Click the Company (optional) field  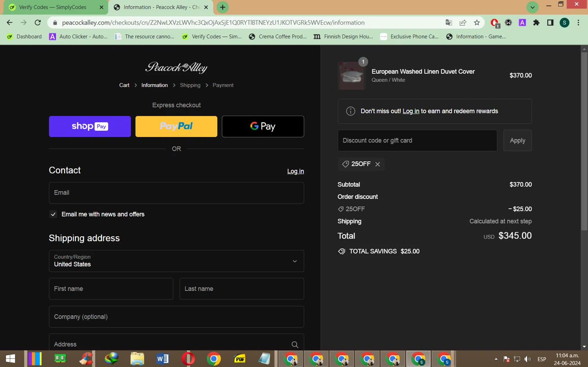(176, 317)
